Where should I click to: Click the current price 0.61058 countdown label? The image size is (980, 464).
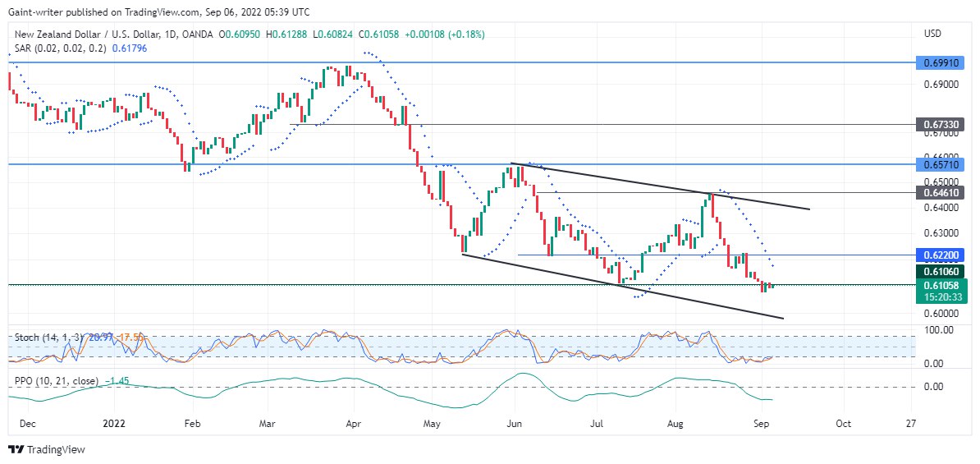coord(941,292)
